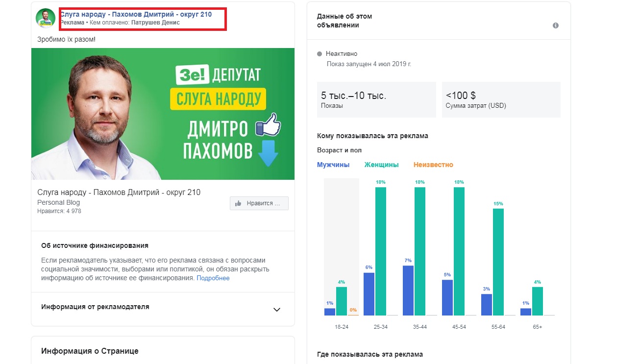The width and height of the screenshot is (639, 364).
Task: Click page title above Personal Blog label
Action: click(119, 193)
